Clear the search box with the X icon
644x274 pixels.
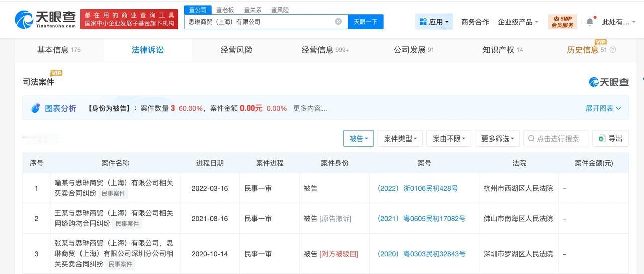338,22
